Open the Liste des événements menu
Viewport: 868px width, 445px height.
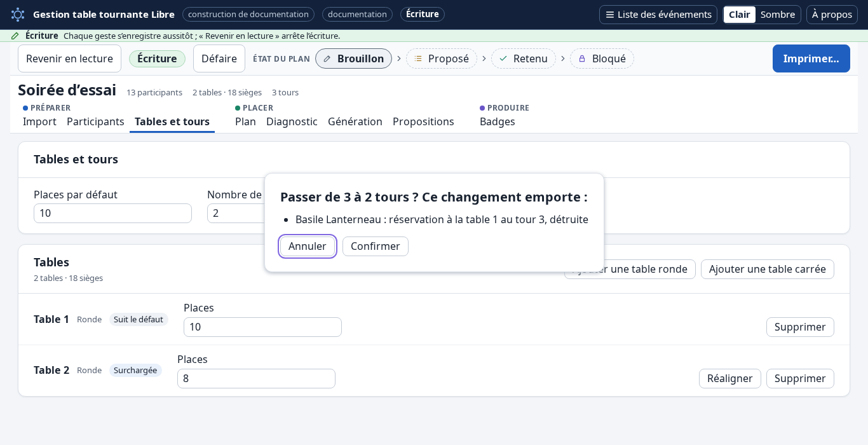tap(658, 15)
